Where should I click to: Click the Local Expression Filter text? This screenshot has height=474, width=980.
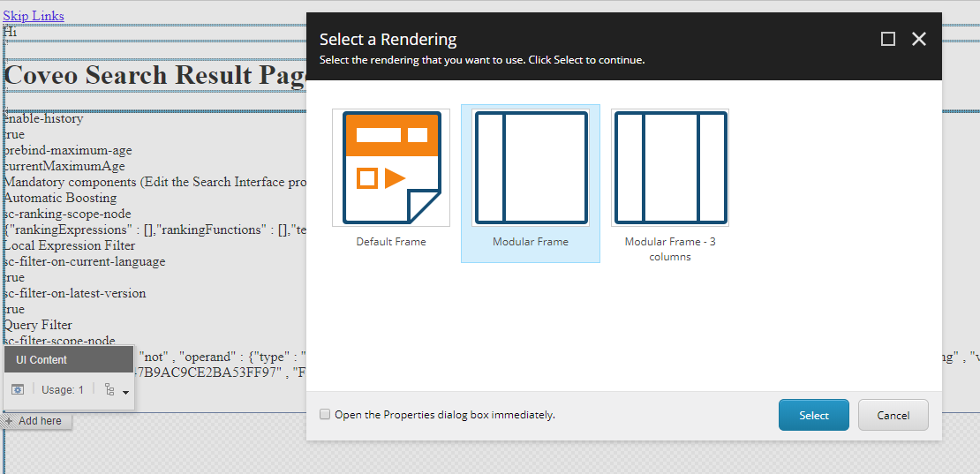70,245
